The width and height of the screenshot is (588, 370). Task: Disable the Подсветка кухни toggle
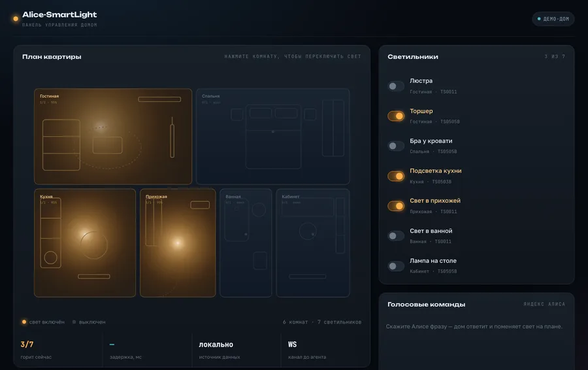pos(396,176)
